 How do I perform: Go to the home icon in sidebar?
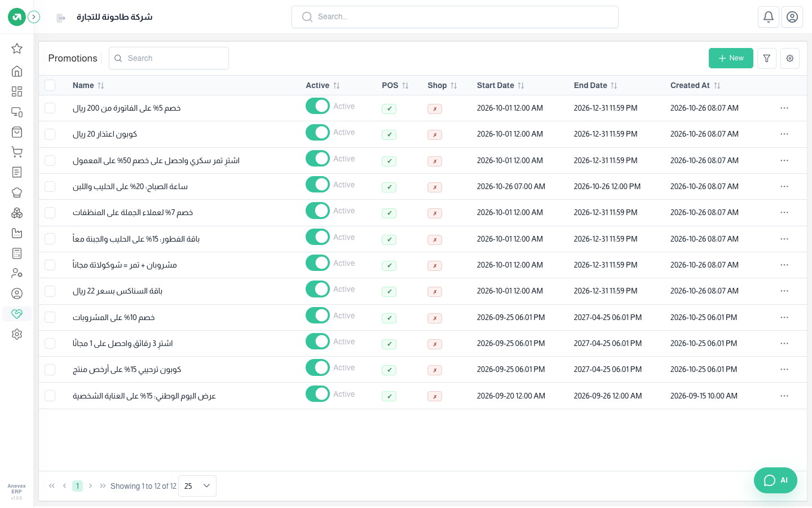pyautogui.click(x=17, y=71)
